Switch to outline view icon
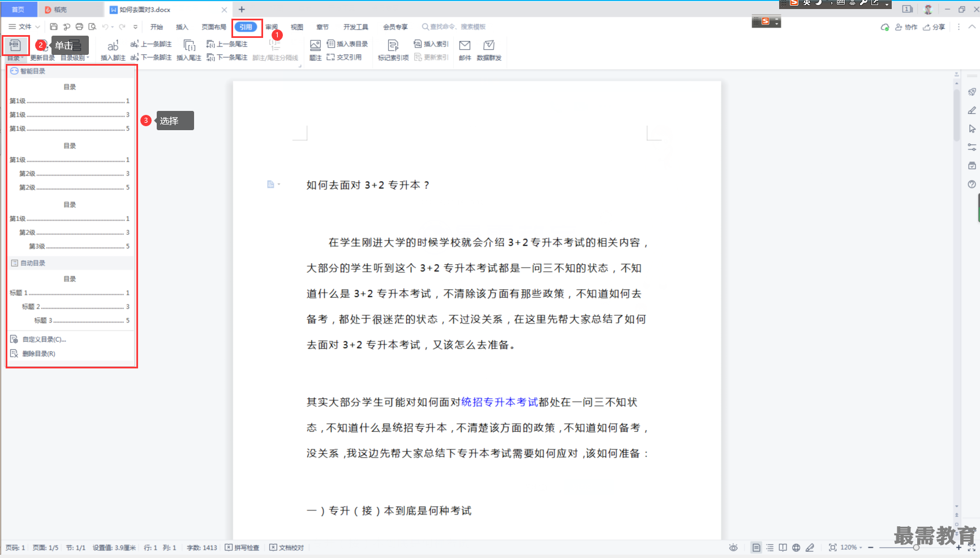The width and height of the screenshot is (980, 558). [770, 548]
